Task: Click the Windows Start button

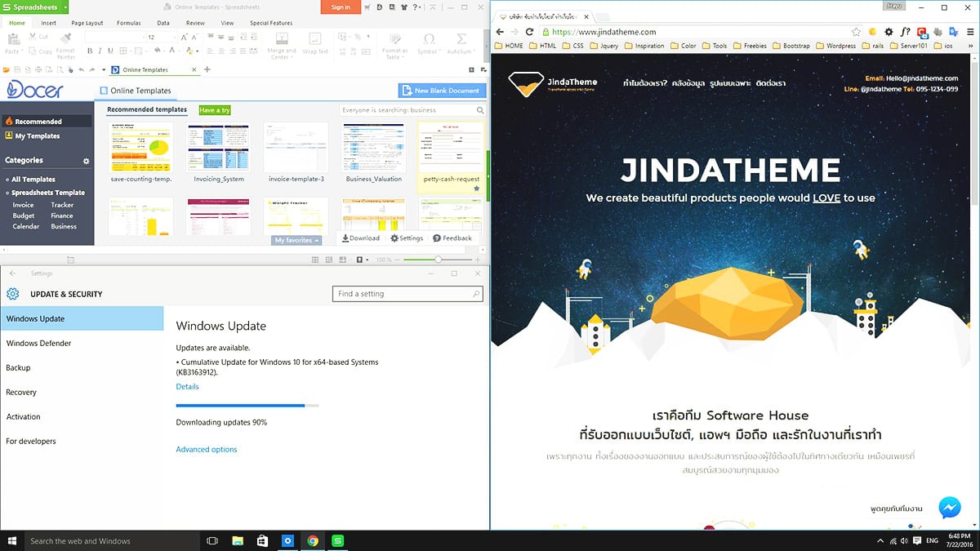Action: click(12, 540)
